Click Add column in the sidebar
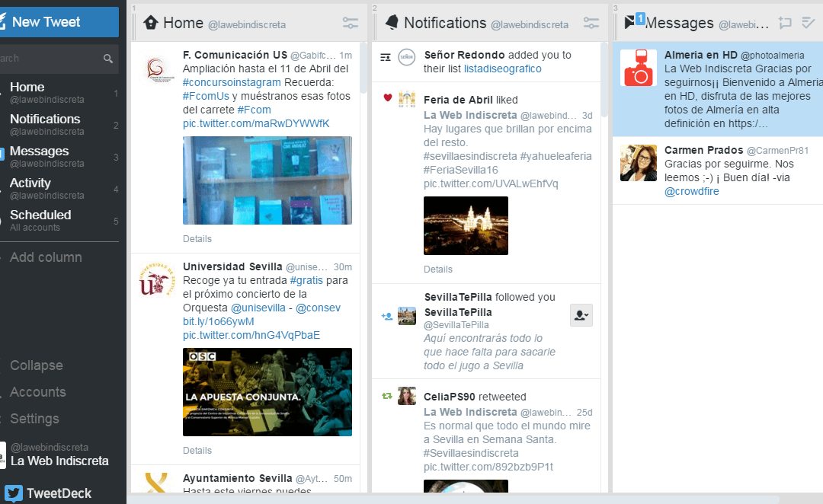Viewport: 823px width, 504px height. click(46, 257)
